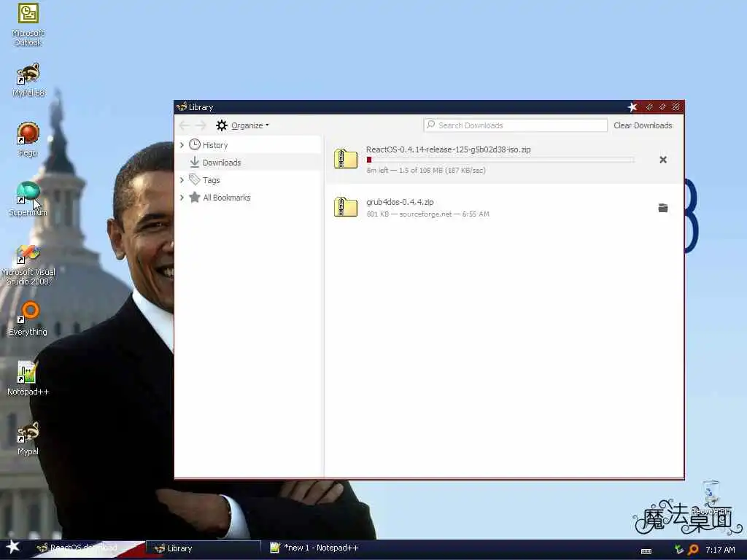Click the Search Downloads magnifier icon
The height and width of the screenshot is (560, 747).
(430, 125)
